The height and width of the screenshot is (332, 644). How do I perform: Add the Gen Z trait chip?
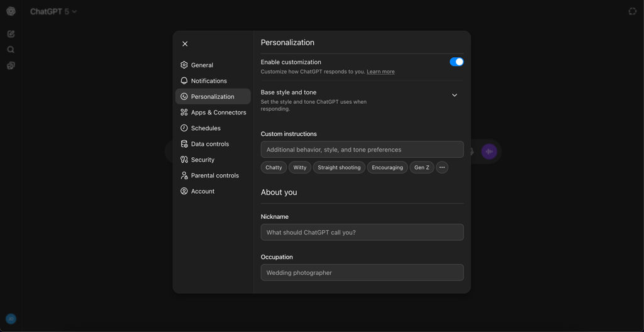click(x=422, y=167)
